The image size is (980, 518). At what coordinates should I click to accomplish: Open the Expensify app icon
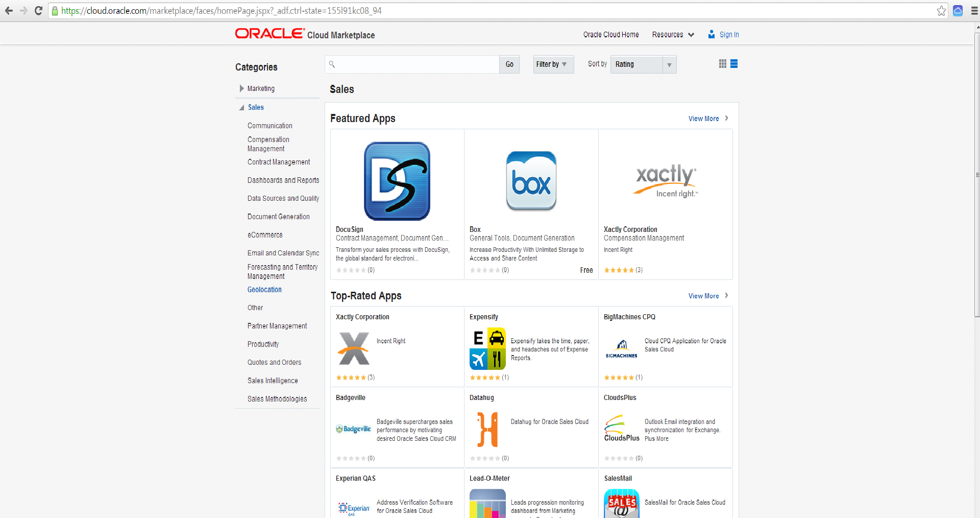coord(488,348)
